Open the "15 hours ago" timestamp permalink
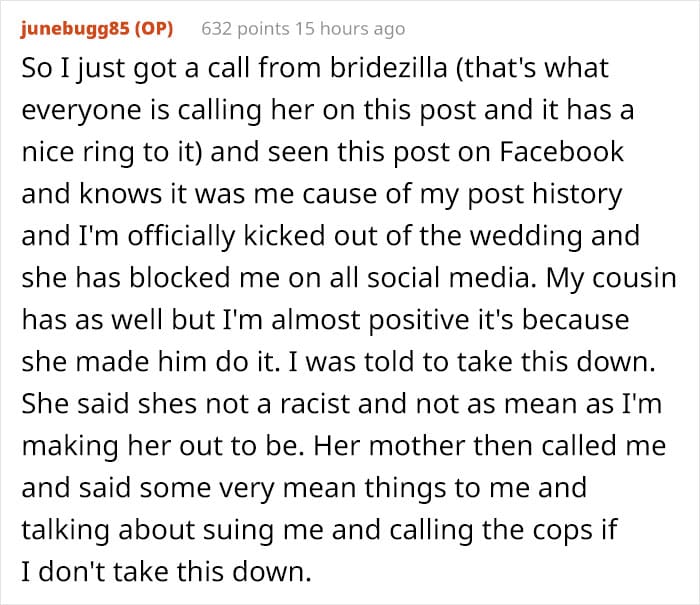Viewport: 700px width, 605px height. [x=344, y=28]
